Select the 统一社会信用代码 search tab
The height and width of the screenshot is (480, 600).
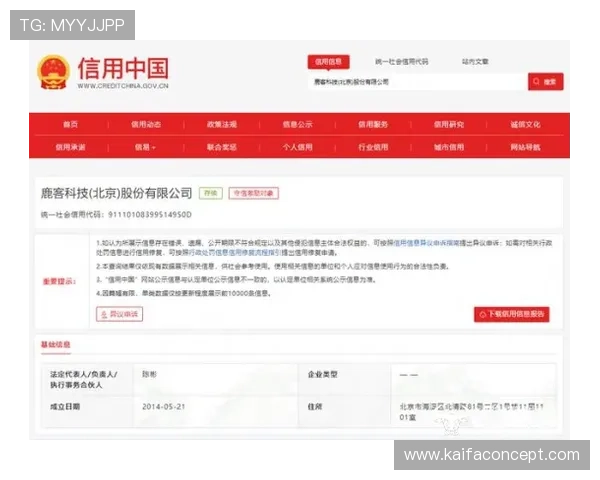[401, 62]
